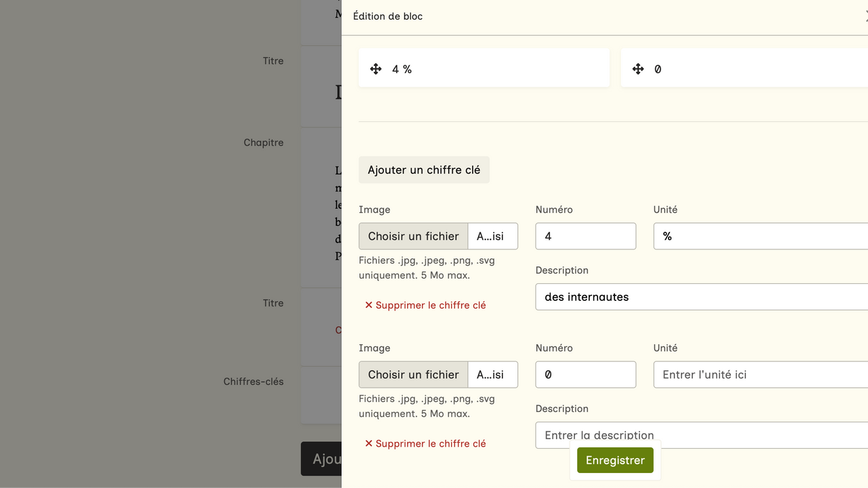Choose a file for the second key figure

(414, 375)
